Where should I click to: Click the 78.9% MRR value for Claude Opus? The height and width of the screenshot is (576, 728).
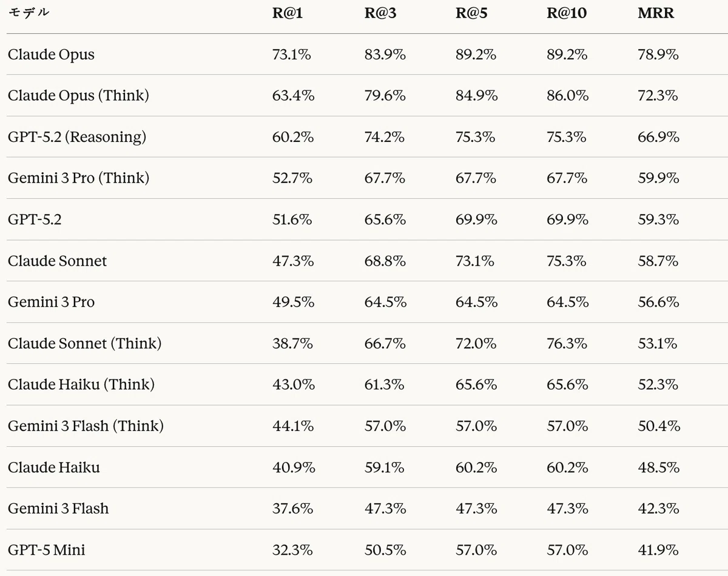(x=658, y=55)
